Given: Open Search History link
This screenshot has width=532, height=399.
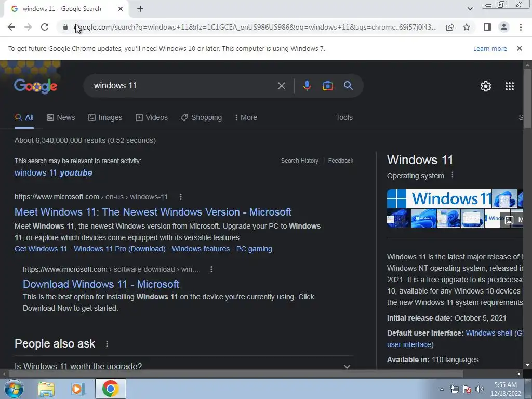Looking at the screenshot, I should [300, 161].
